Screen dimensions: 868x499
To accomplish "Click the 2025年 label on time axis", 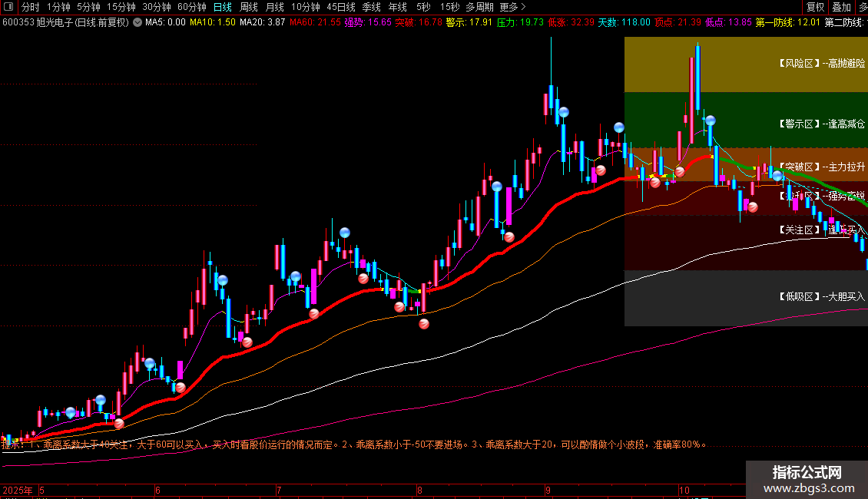I will (17, 490).
